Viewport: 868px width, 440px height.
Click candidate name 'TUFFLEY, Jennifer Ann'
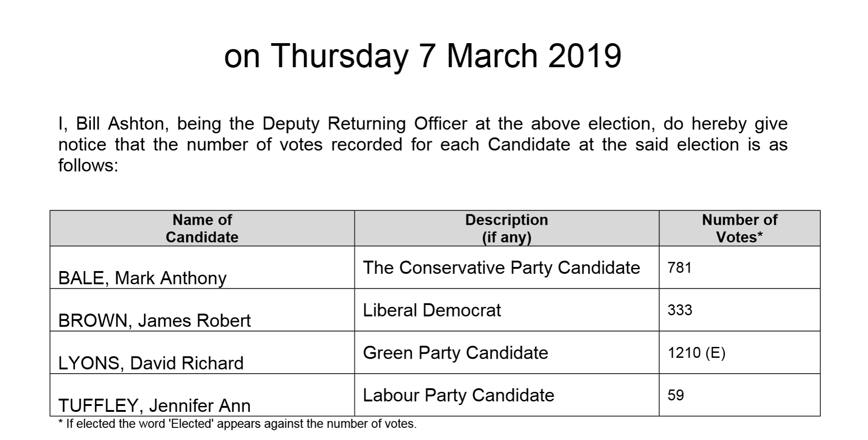(155, 405)
